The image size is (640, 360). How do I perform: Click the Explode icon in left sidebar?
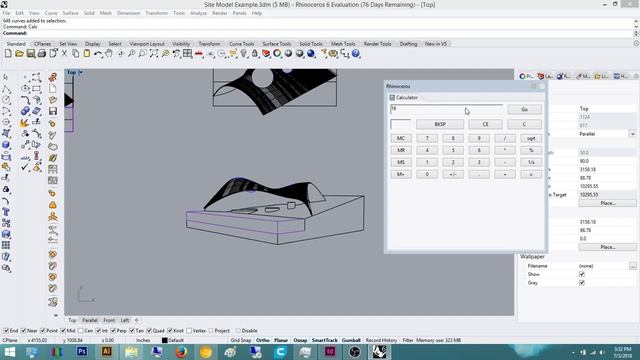pos(25,123)
